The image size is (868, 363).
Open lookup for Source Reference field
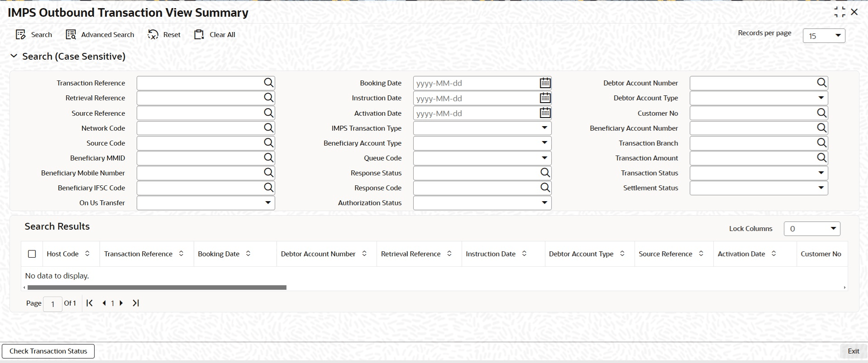coord(269,113)
